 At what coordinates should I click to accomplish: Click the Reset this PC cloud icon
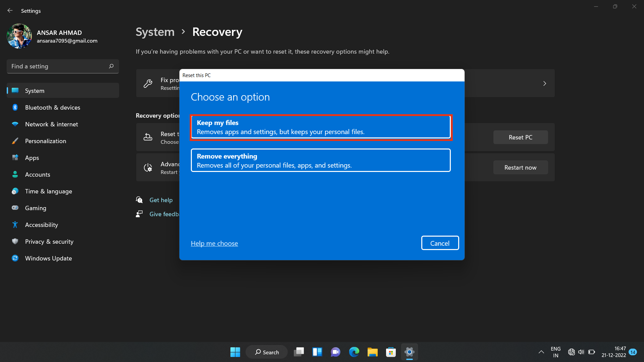pos(148,137)
